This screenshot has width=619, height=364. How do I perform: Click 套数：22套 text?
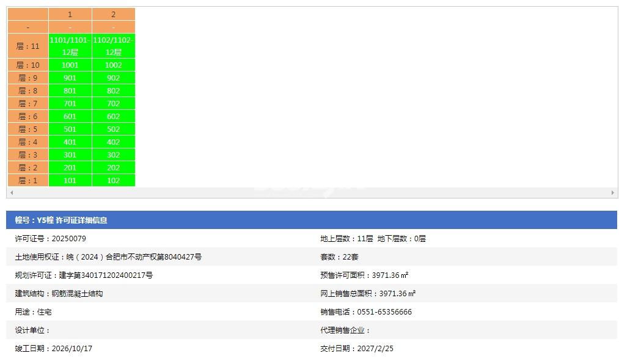[340, 257]
